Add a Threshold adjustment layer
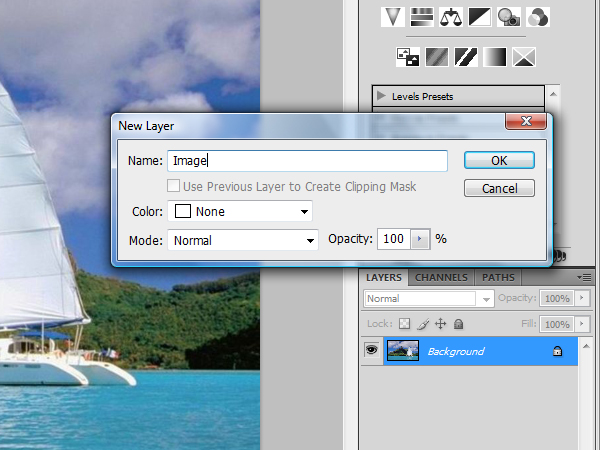 click(466, 57)
